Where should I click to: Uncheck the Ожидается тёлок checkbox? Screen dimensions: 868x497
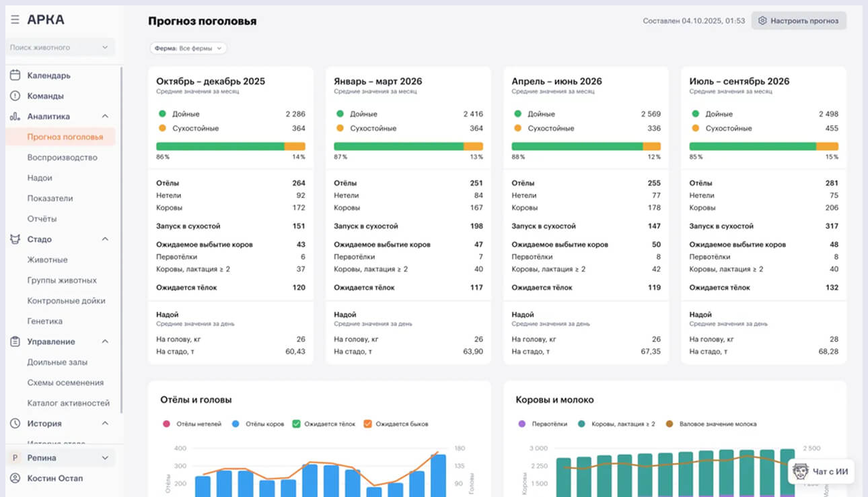(297, 424)
